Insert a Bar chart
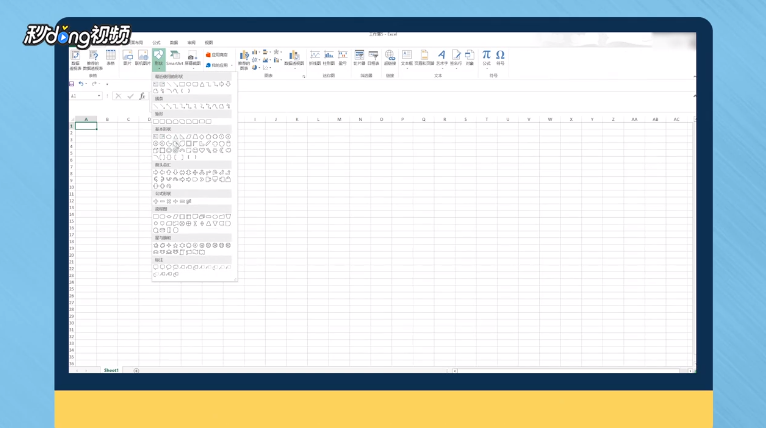This screenshot has width=766, height=428. (266, 52)
